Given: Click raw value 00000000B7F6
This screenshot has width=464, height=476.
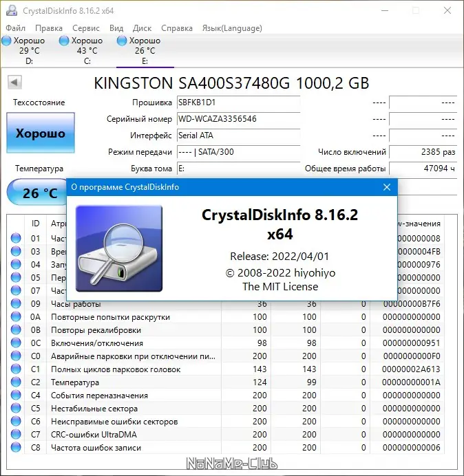Looking at the screenshot, I should 412,303.
